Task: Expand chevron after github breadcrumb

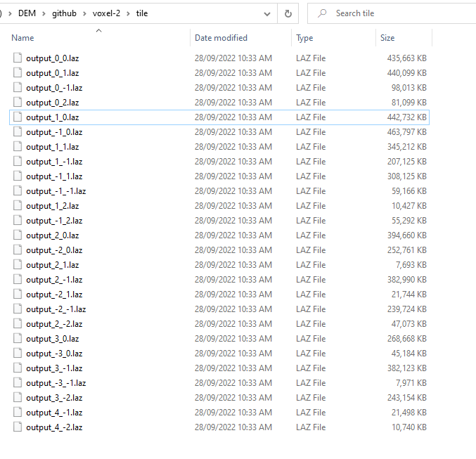Action: pos(84,13)
